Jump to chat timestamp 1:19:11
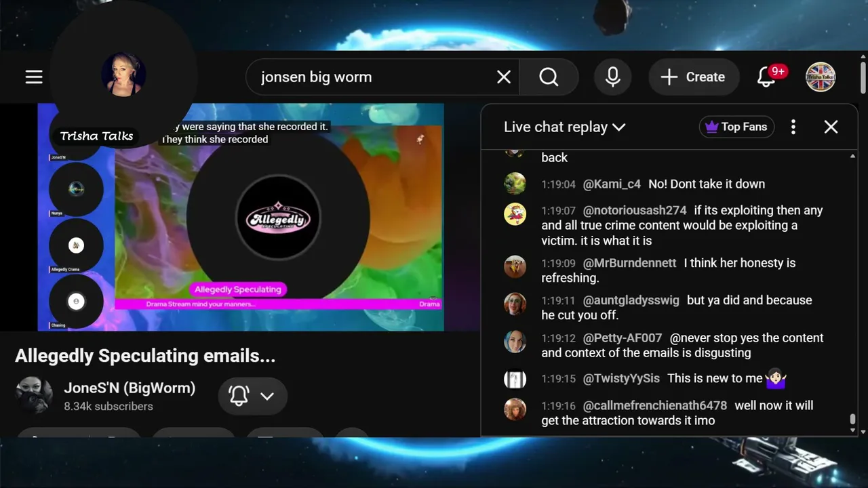This screenshot has height=488, width=868. 558,300
